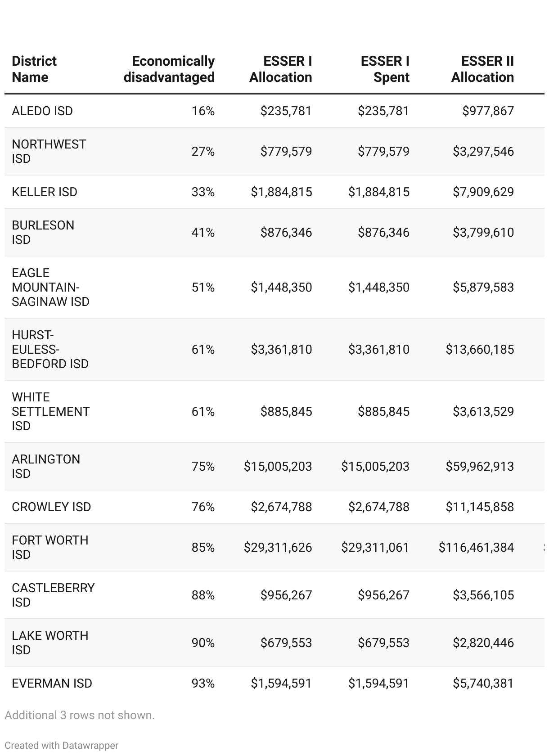Click the District Name column header
Screen dimensions: 549x756
[34, 69]
